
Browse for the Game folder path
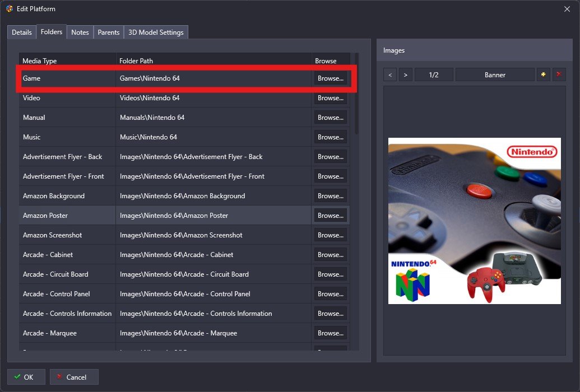[330, 78]
